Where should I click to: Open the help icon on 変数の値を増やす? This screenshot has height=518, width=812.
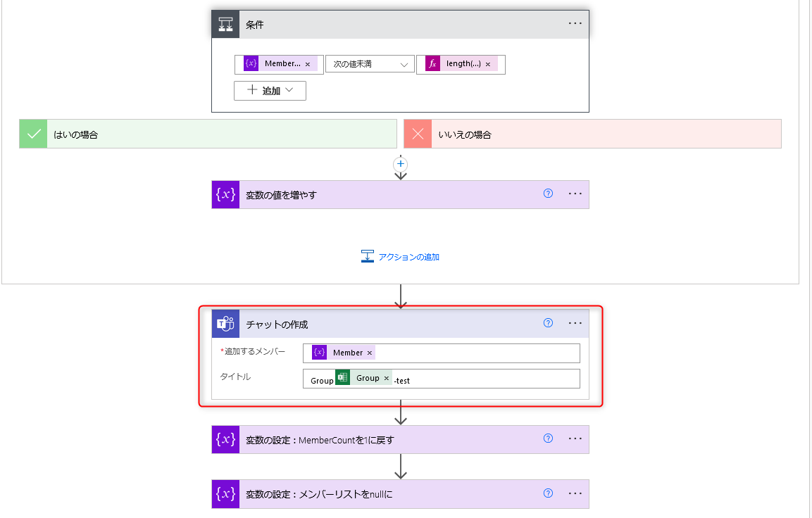click(548, 194)
